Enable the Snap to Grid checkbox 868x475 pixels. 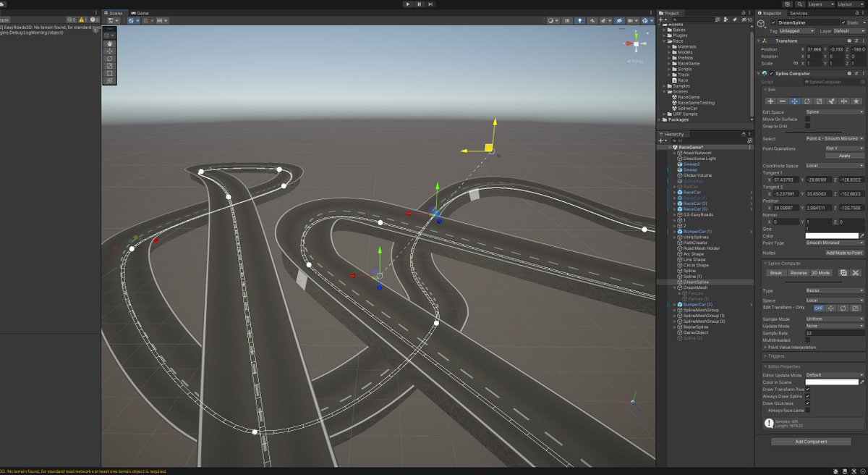point(808,126)
